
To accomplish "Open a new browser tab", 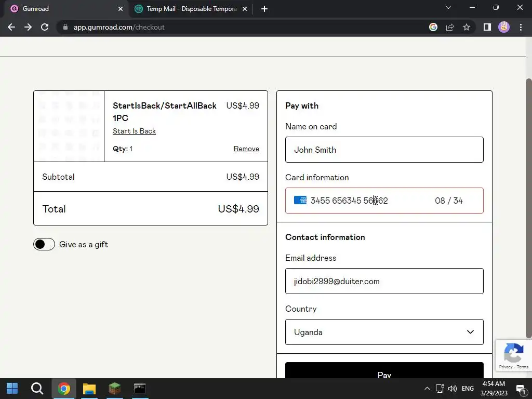I will point(264,9).
